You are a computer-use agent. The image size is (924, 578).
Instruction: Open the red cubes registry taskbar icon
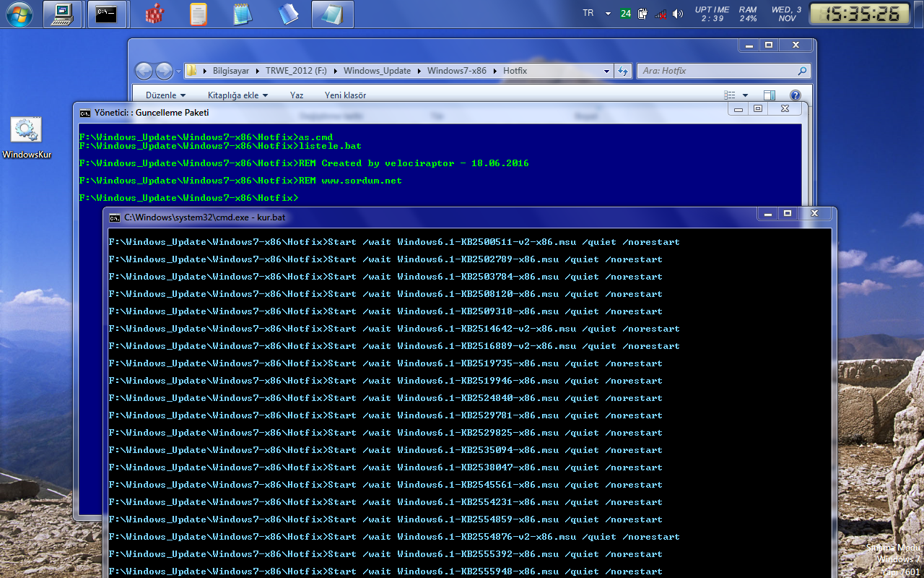click(154, 14)
